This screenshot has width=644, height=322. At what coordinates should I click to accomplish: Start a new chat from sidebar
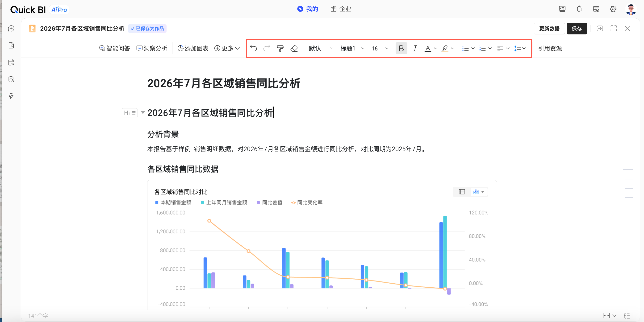11,29
